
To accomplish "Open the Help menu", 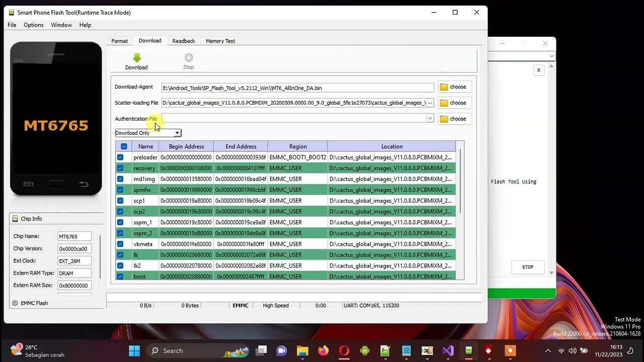I will tap(85, 25).
